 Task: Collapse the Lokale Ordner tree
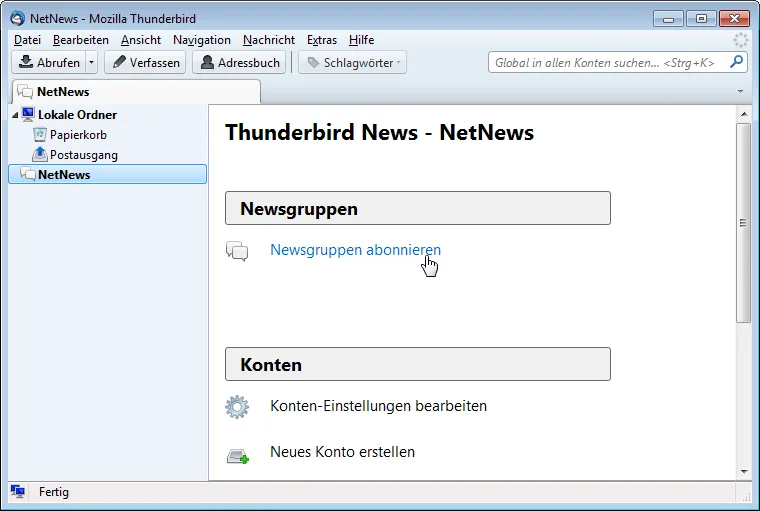pos(15,115)
